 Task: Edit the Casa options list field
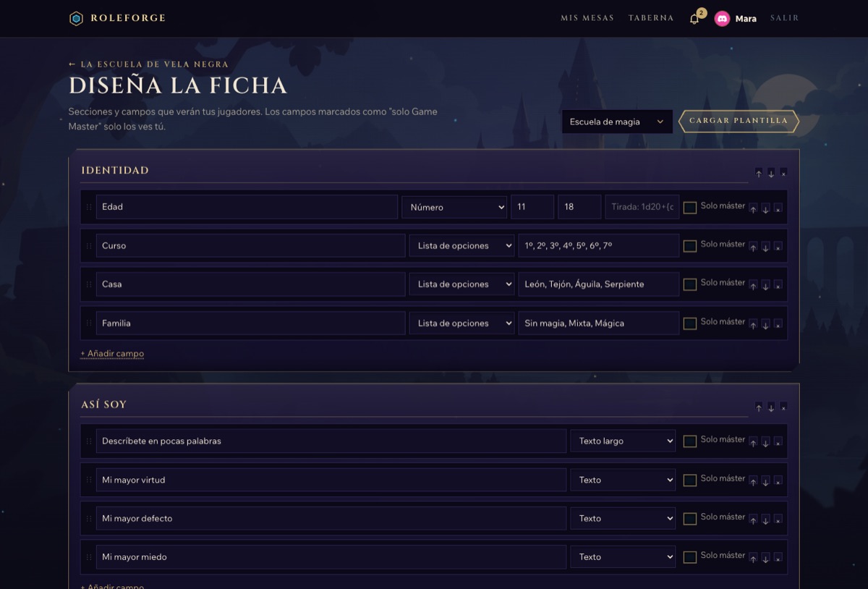(x=599, y=284)
